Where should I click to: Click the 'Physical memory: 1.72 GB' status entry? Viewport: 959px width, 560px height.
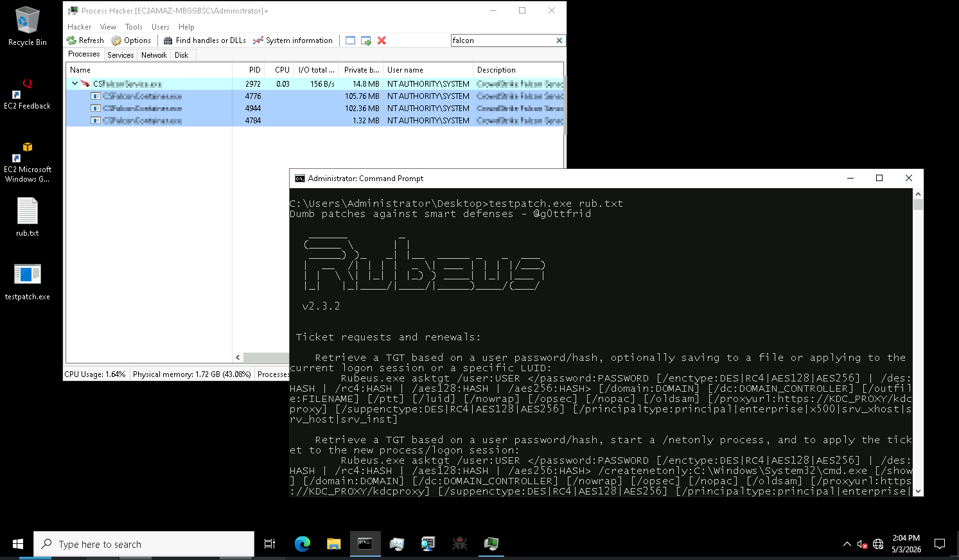coord(191,374)
